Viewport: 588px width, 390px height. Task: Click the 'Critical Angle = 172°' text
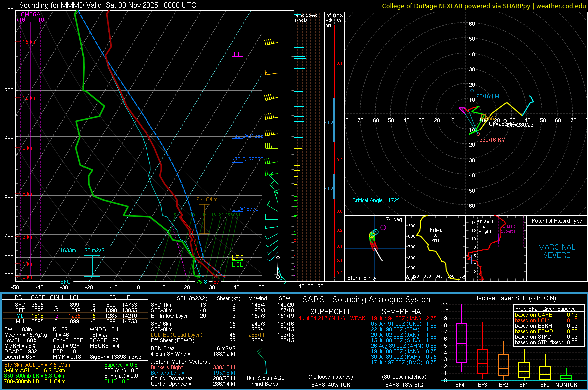[376, 200]
